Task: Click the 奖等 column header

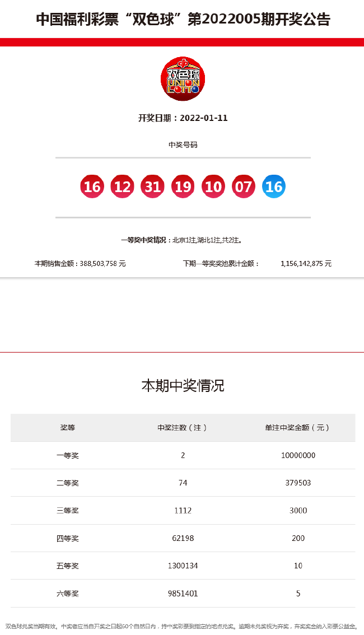Action: pyautogui.click(x=67, y=427)
